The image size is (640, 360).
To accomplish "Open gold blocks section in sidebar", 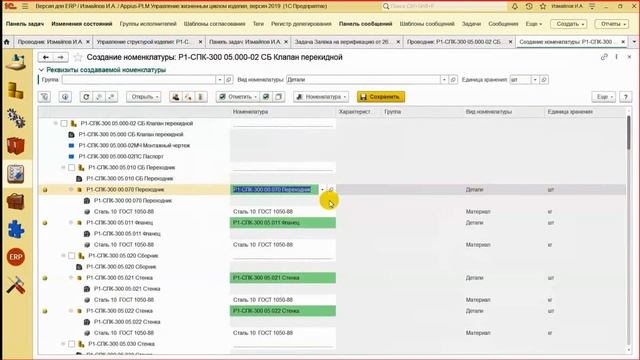I will [x=16, y=90].
